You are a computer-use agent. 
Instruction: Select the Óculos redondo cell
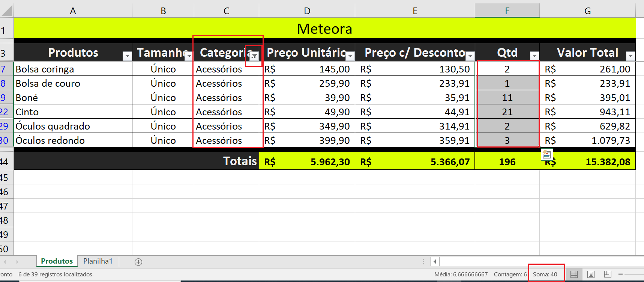tap(73, 140)
